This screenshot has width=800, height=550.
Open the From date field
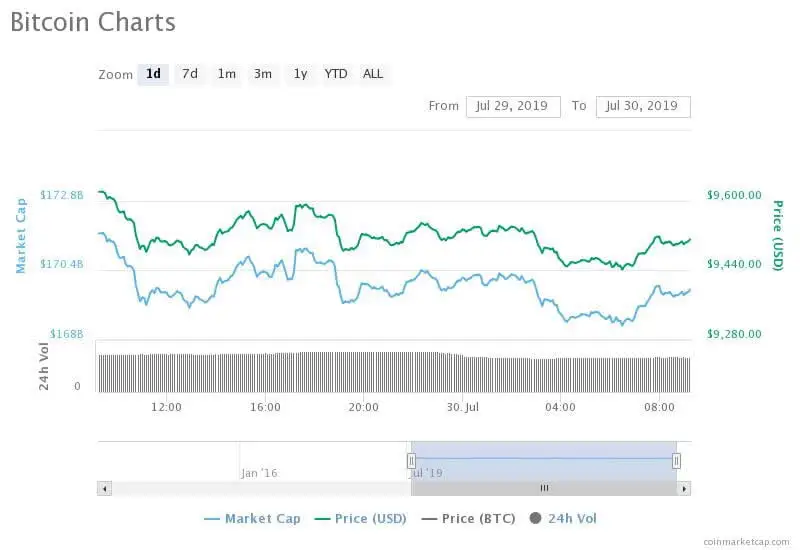tap(513, 106)
